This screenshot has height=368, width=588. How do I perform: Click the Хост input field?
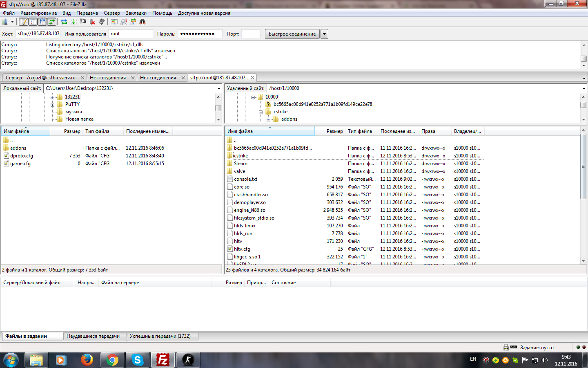point(38,34)
